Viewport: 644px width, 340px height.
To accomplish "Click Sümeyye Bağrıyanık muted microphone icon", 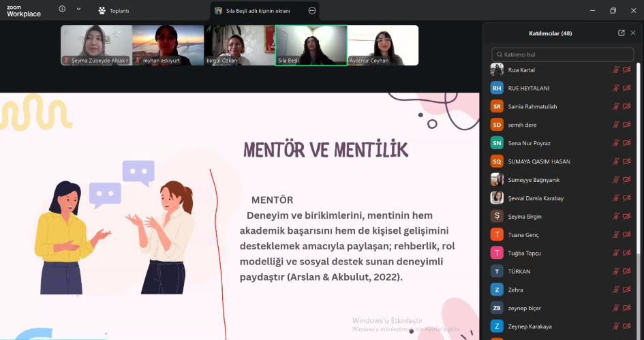I will coord(615,179).
